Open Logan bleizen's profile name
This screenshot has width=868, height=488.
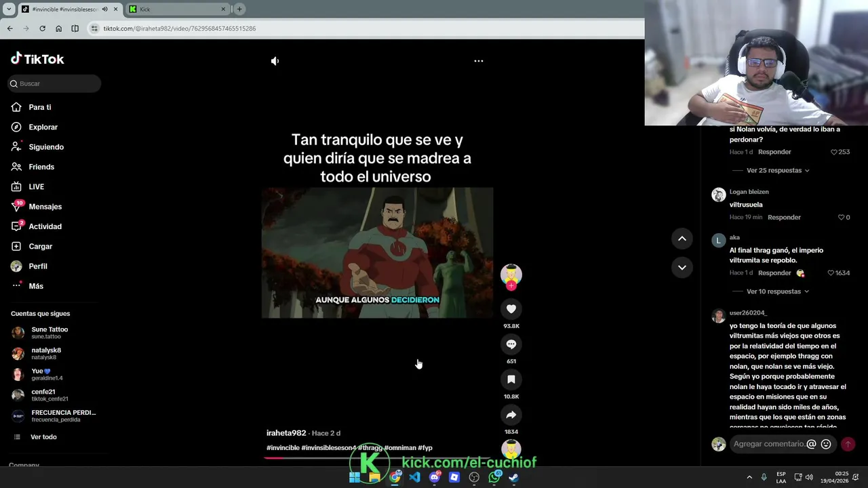[749, 192]
